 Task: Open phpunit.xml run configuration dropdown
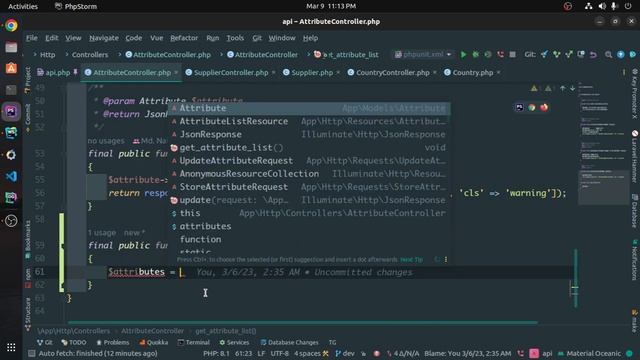coord(423,55)
